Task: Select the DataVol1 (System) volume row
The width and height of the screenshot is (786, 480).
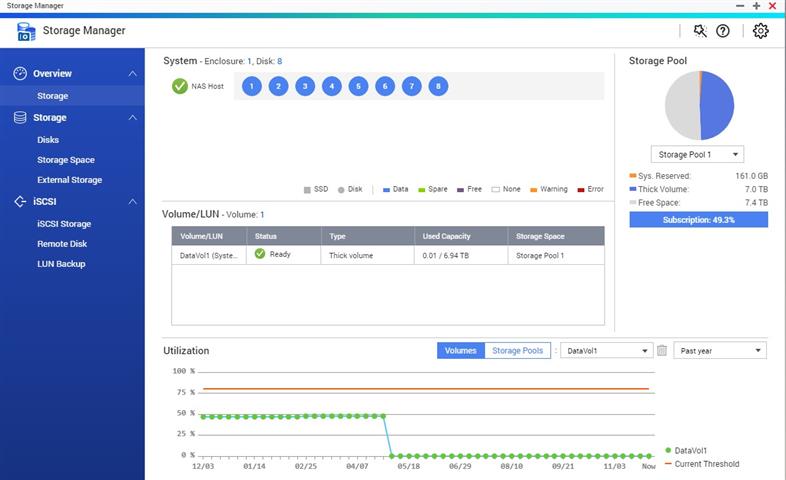Action: click(x=388, y=255)
